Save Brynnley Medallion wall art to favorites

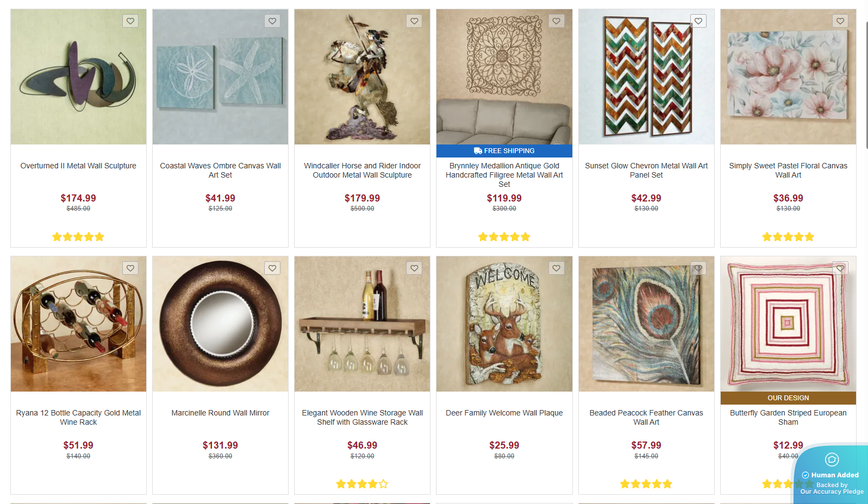556,21
